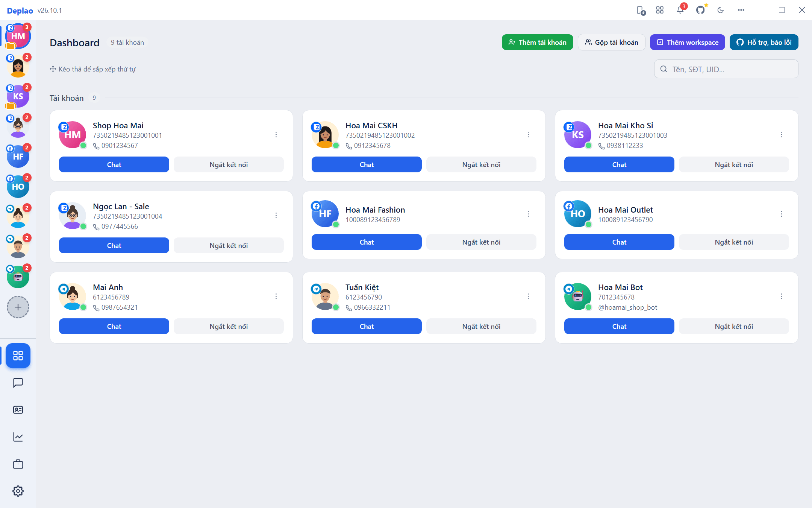
Task: Open the contacts card icon in sidebar
Action: click(x=18, y=410)
